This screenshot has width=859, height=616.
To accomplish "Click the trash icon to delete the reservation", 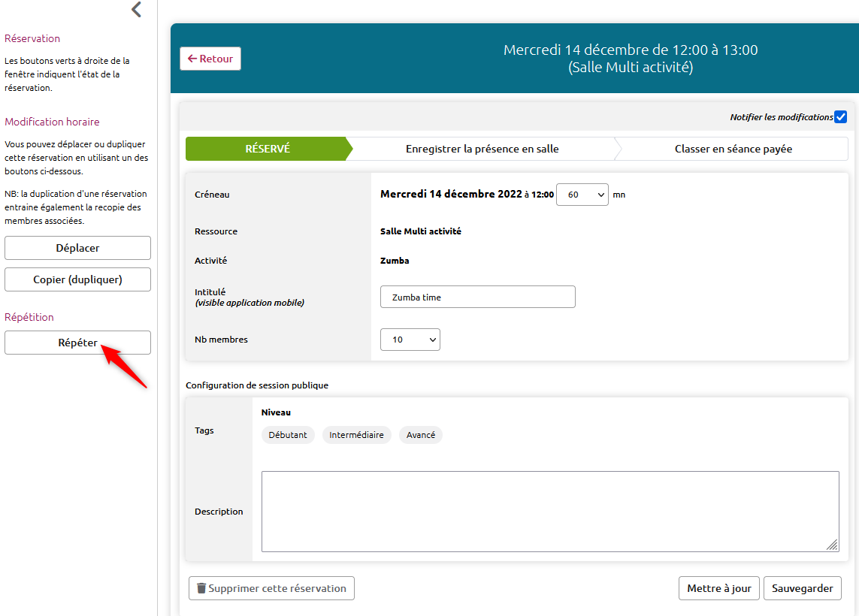I will pyautogui.click(x=201, y=588).
